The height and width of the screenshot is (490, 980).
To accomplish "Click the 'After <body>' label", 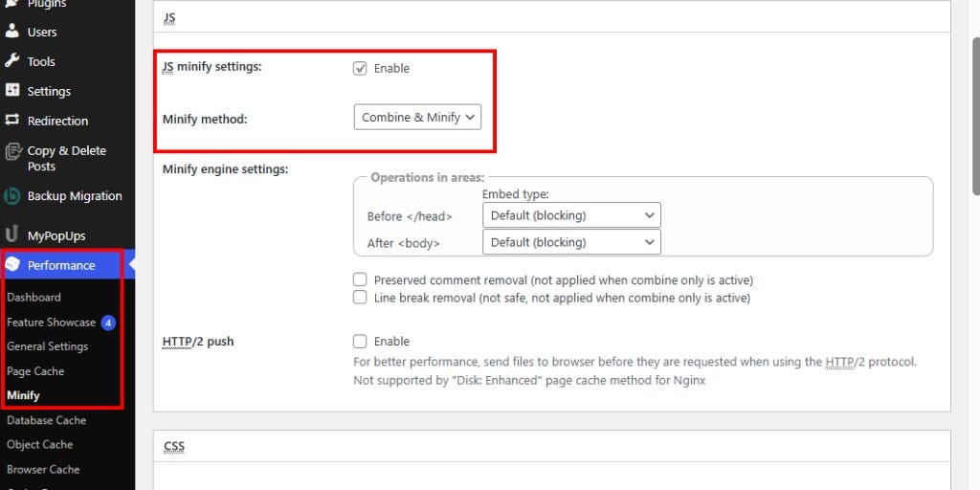I will click(403, 243).
